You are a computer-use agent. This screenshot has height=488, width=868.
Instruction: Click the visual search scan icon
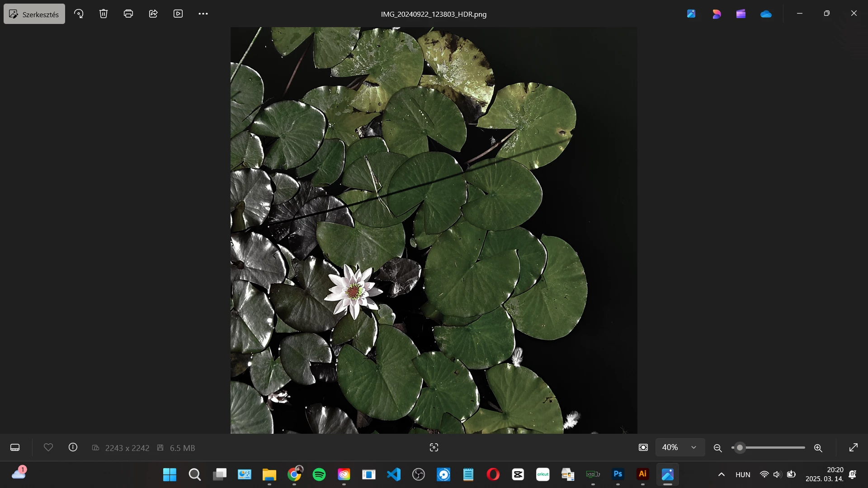tap(434, 447)
